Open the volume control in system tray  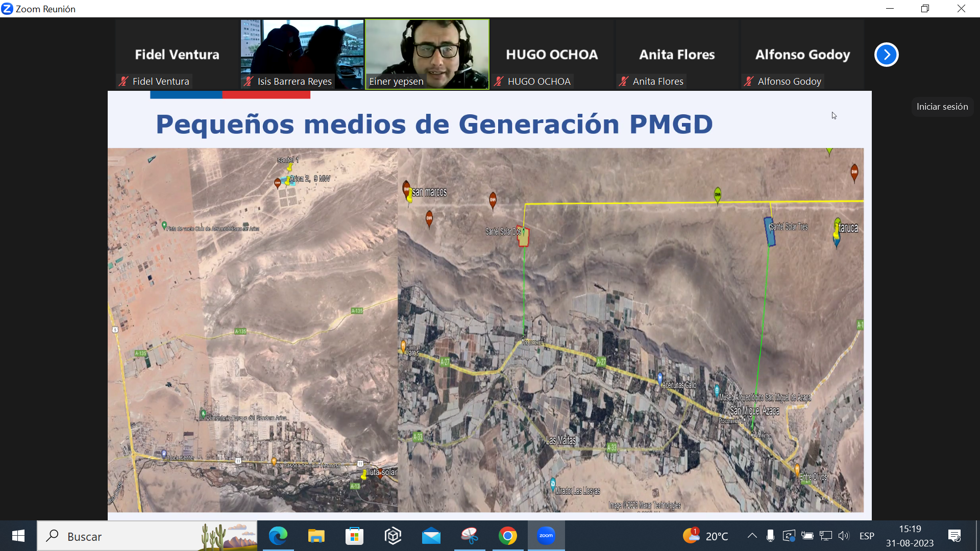tap(843, 536)
